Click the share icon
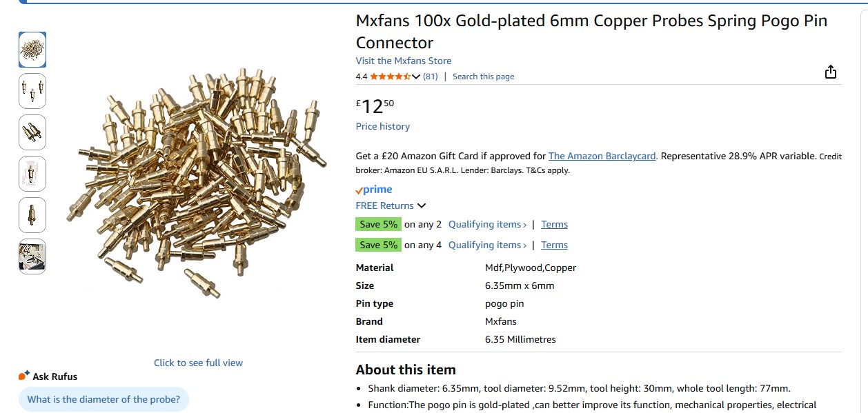Screen dimensions: 868x413 [x=831, y=72]
